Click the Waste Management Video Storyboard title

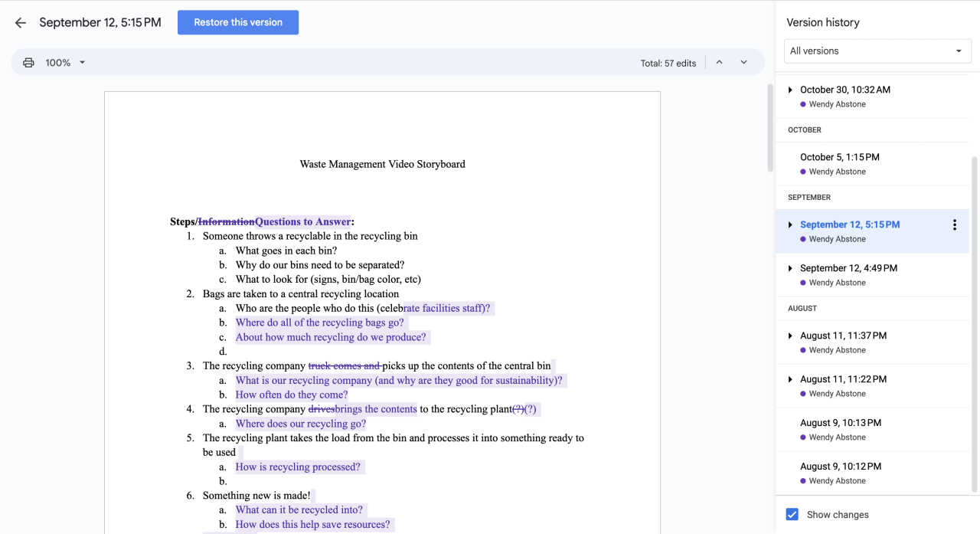point(382,164)
